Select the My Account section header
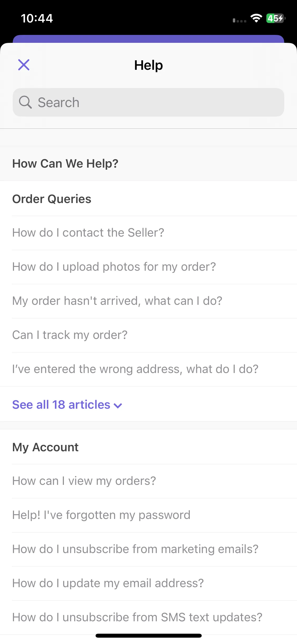The height and width of the screenshot is (644, 297). coord(45,447)
